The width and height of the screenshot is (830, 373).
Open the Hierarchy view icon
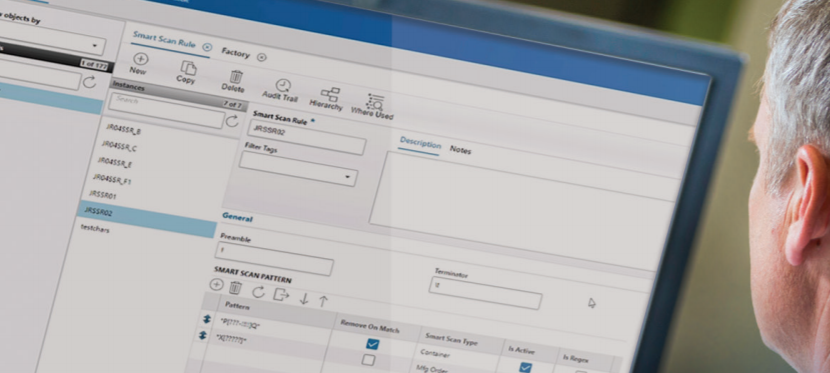click(330, 95)
